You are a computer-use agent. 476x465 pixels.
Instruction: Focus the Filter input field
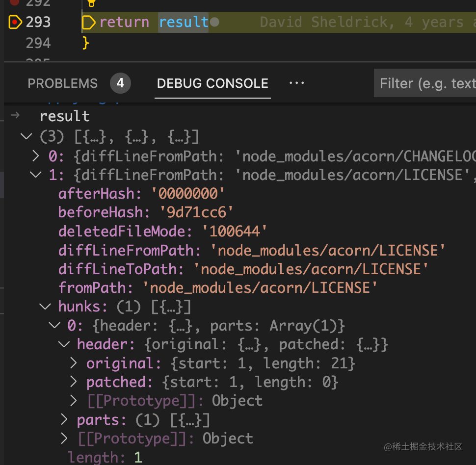[x=425, y=83]
